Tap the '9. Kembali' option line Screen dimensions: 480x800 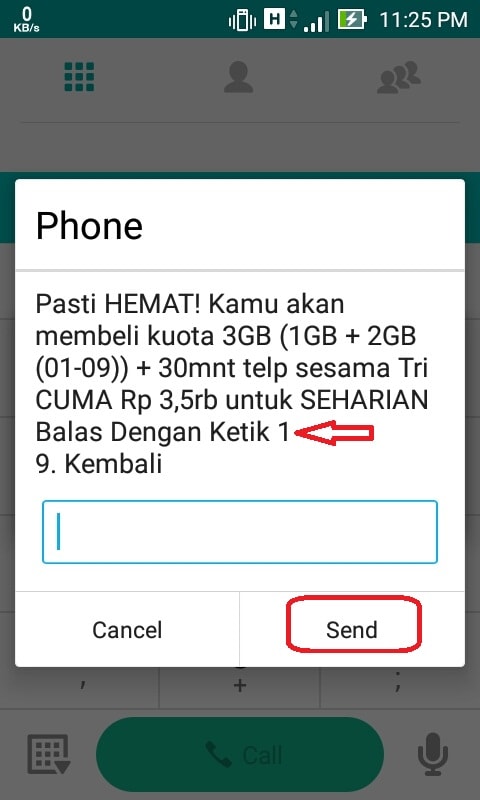coord(99,464)
